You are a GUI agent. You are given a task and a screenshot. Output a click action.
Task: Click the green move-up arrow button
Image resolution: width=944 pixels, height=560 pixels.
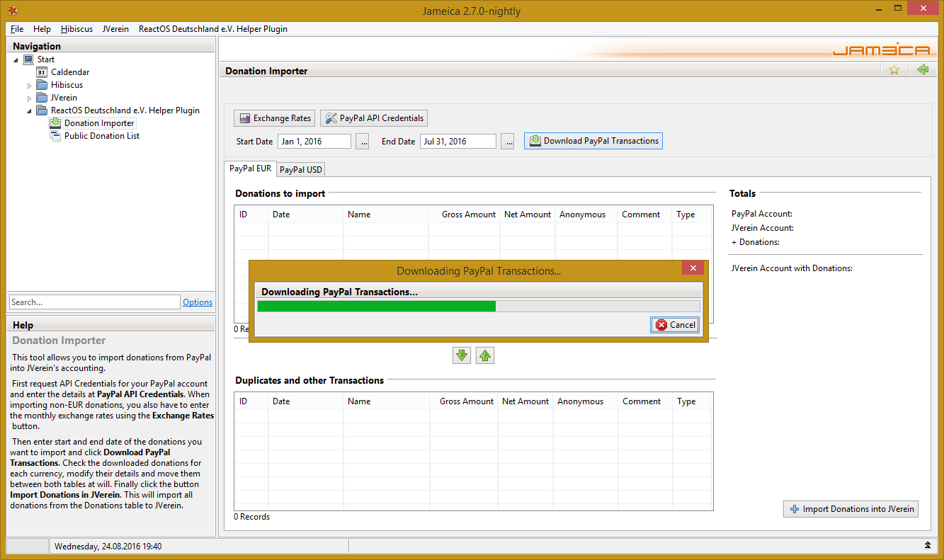[484, 355]
